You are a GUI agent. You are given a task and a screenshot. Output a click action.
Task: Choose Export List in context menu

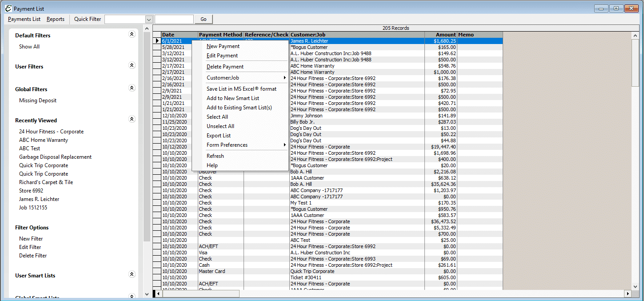240,136
